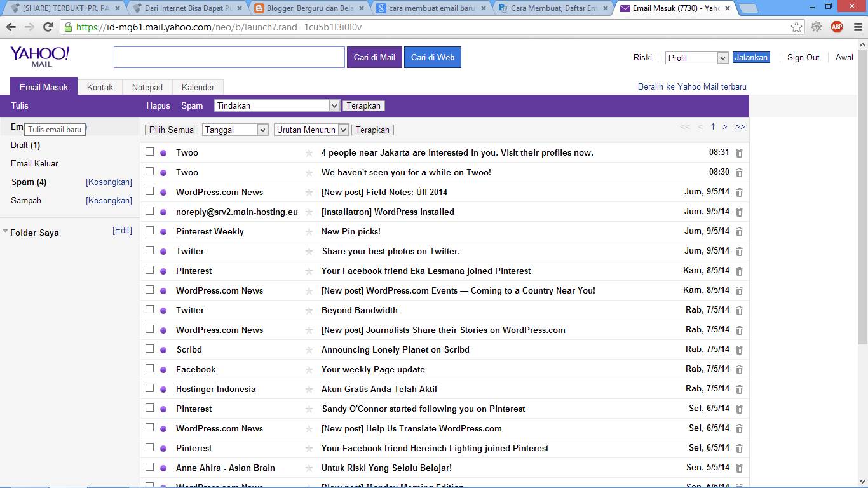Click the Sign Out link
Screen dimensions: 868x488
[x=803, y=57]
